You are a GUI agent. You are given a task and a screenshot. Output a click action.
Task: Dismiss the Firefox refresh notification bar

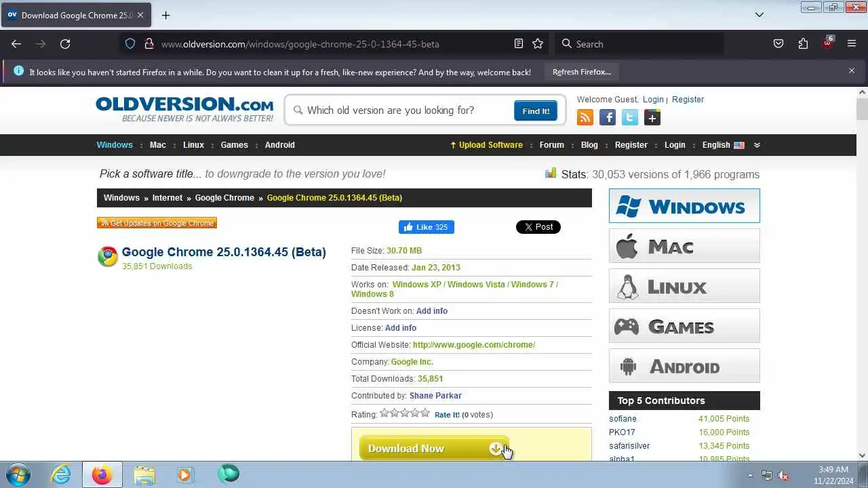coord(852,70)
